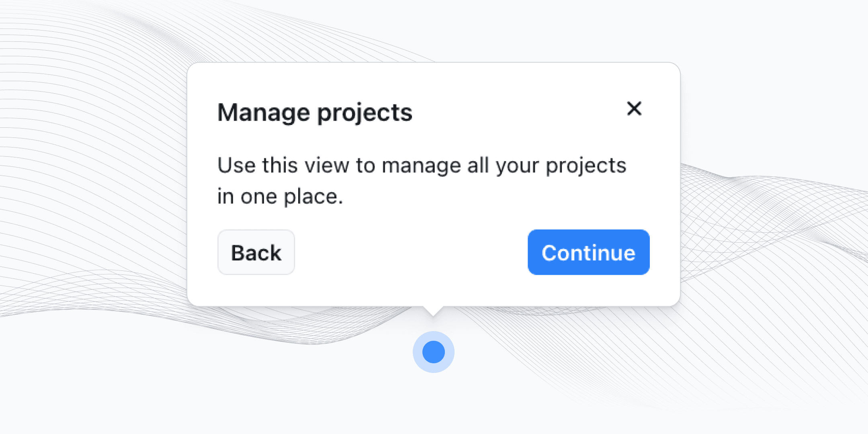Click the Manage projects heading

pos(315,113)
